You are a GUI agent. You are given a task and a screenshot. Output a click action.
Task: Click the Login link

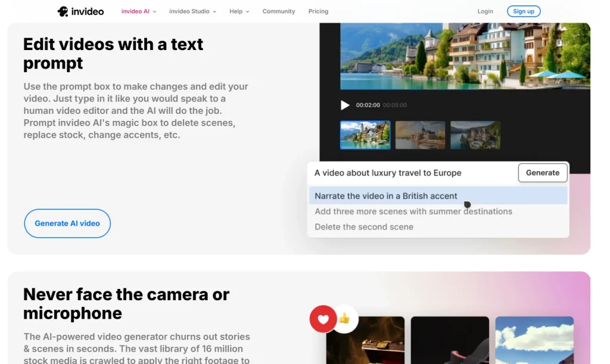[485, 11]
